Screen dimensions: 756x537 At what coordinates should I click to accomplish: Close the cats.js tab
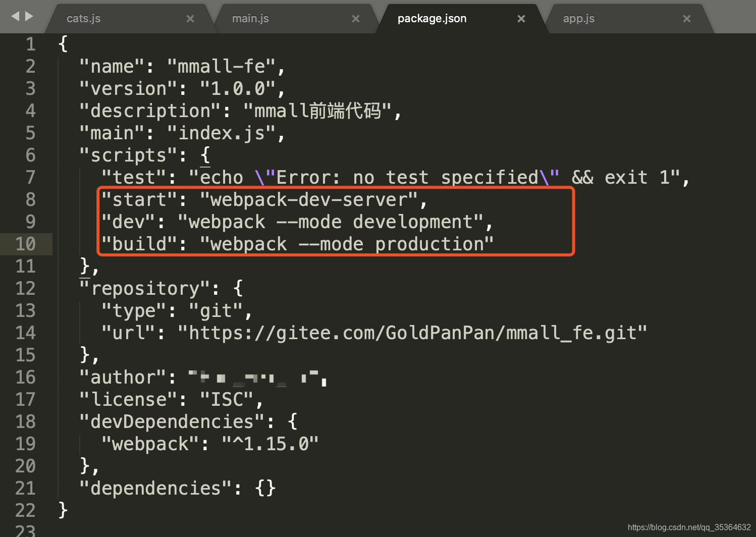[x=190, y=19]
